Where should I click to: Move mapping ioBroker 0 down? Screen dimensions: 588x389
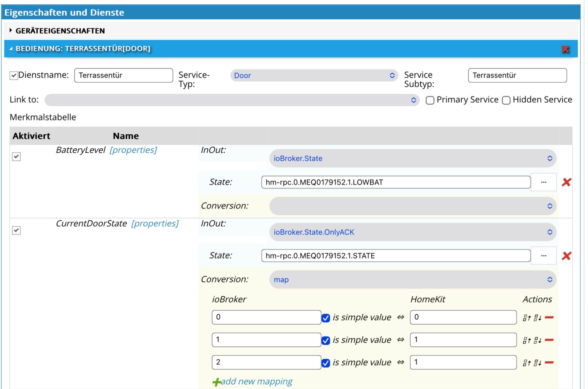click(538, 317)
